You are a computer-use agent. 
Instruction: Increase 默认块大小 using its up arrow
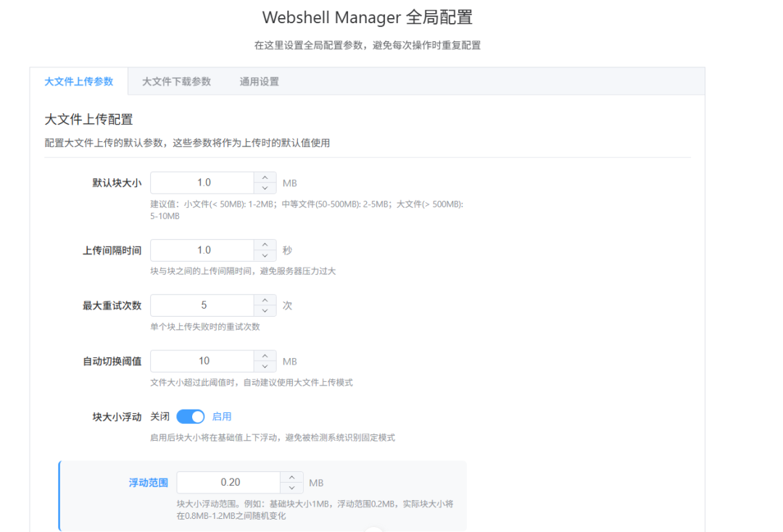266,178
